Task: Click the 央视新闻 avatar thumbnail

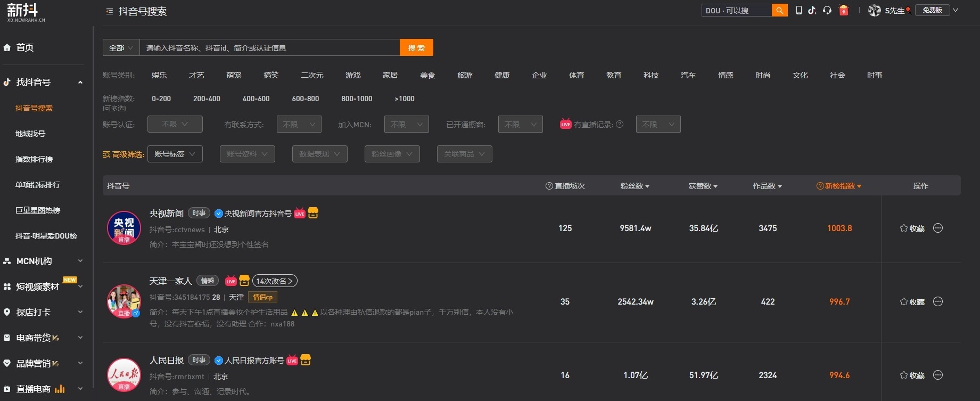Action: pos(124,228)
